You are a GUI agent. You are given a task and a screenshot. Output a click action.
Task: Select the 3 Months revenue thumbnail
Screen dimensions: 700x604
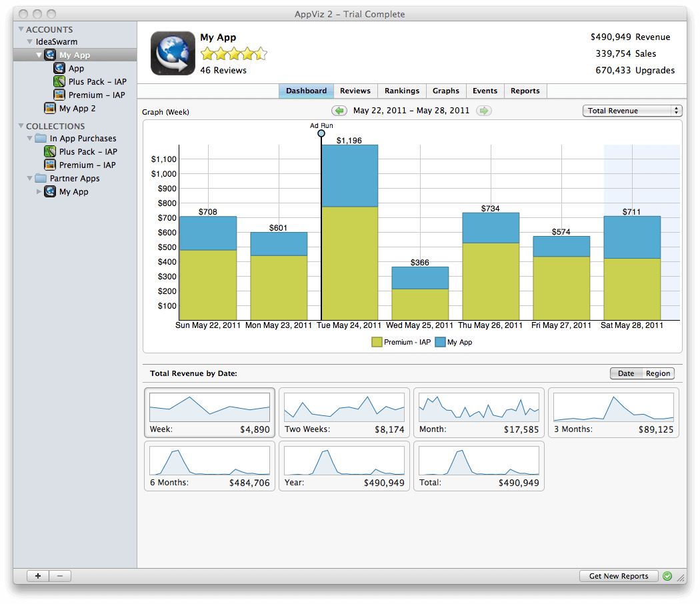coord(613,413)
